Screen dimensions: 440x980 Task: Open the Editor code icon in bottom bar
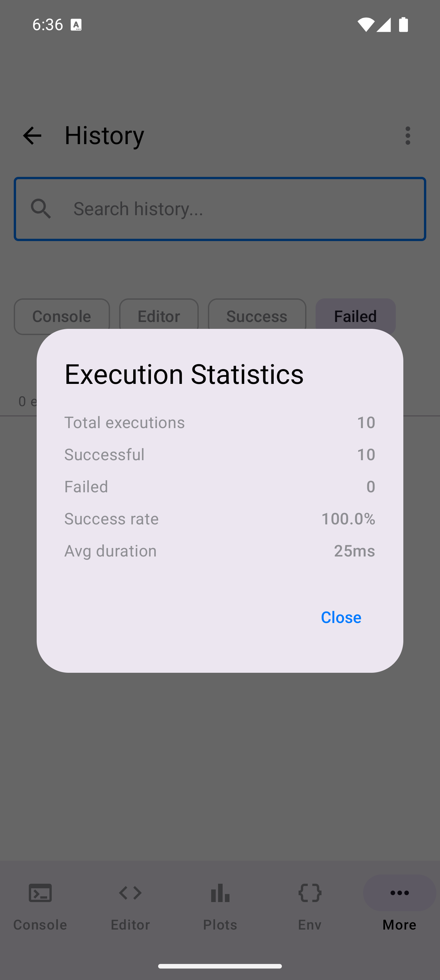tap(130, 893)
